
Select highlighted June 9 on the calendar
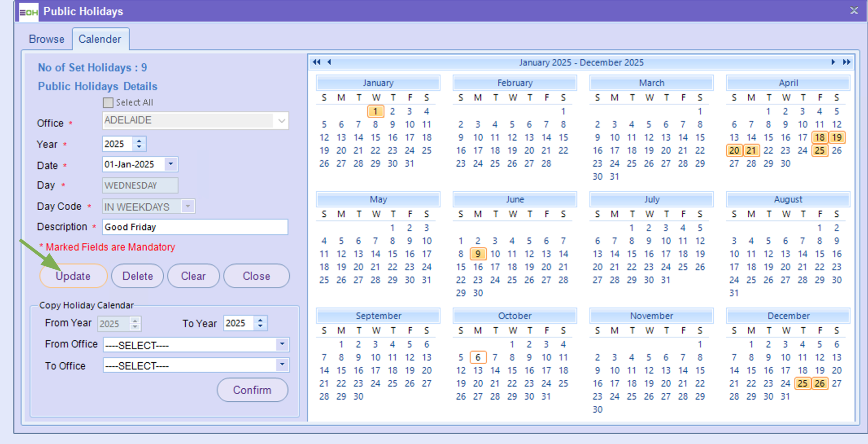point(478,254)
